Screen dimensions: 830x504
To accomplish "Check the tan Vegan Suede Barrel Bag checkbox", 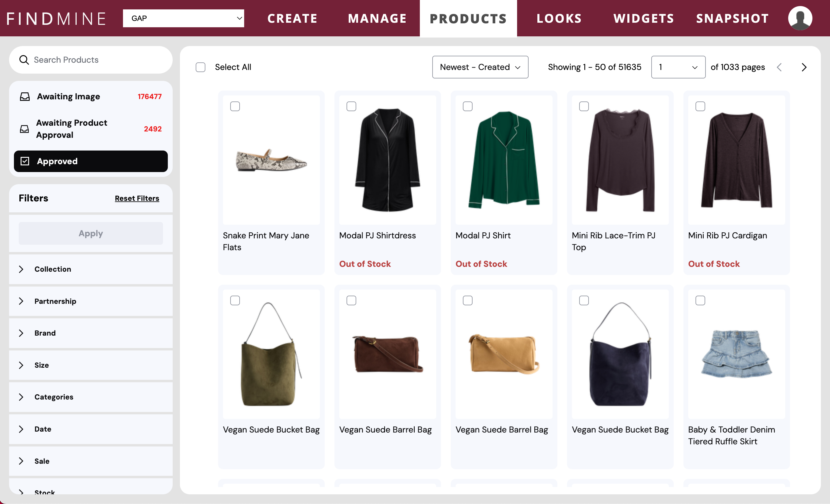I will click(x=467, y=300).
